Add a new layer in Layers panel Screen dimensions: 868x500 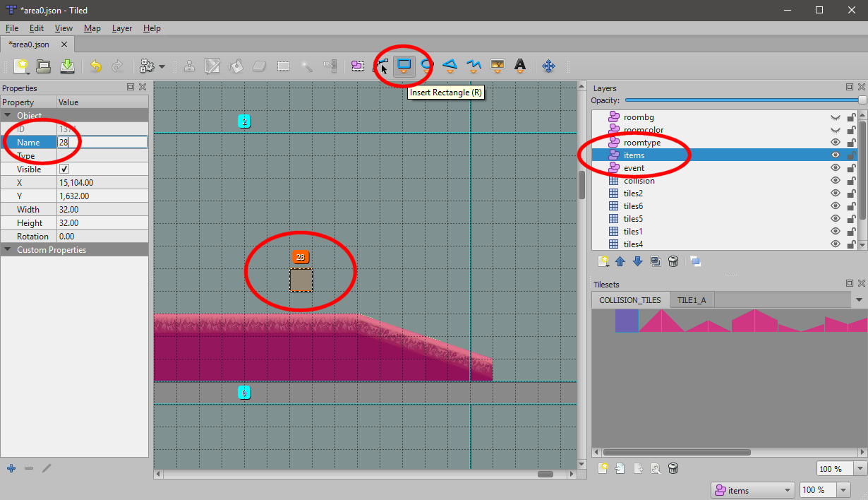(603, 261)
